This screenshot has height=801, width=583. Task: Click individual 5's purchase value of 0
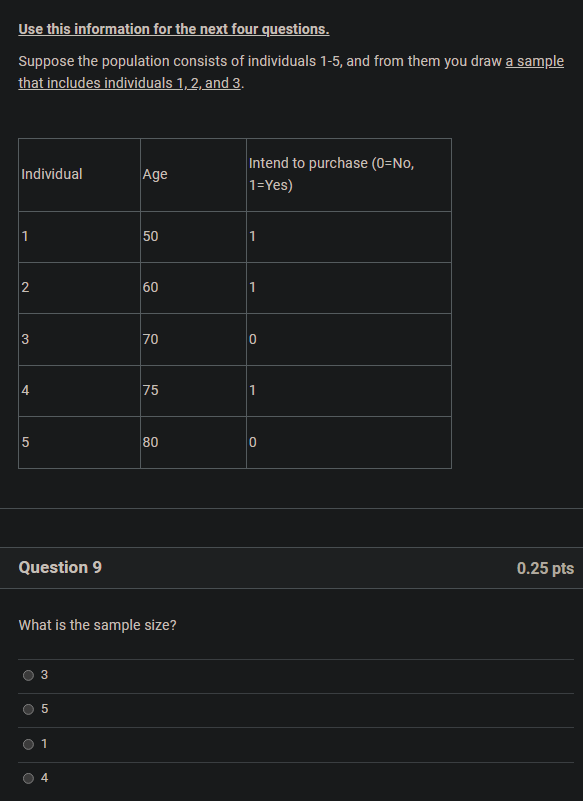point(250,442)
